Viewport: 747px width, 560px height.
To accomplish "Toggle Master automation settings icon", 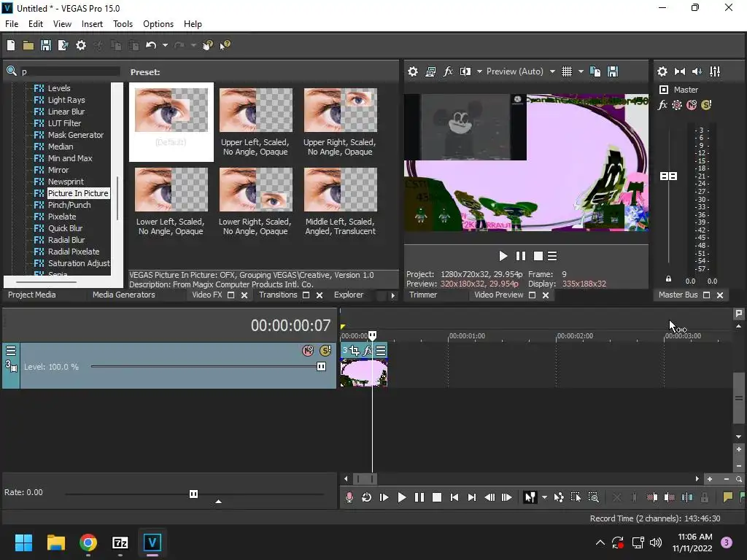I will click(677, 105).
